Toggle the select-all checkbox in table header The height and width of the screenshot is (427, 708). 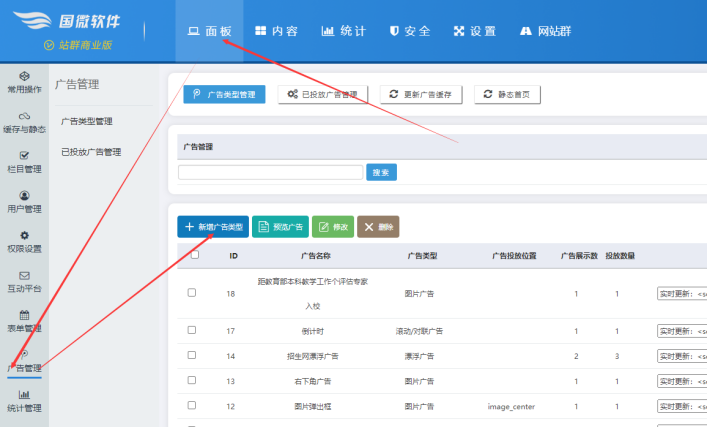(x=195, y=255)
